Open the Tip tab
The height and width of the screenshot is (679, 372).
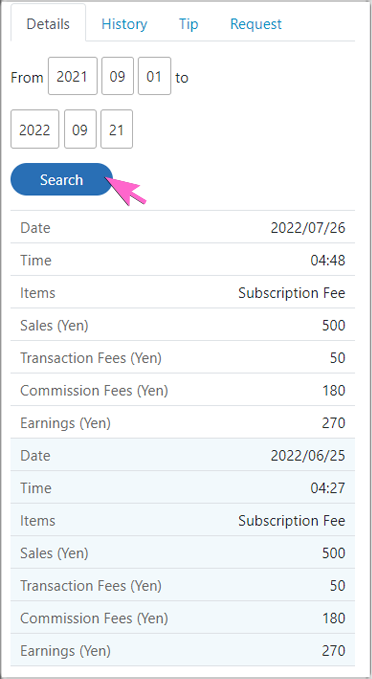(189, 24)
